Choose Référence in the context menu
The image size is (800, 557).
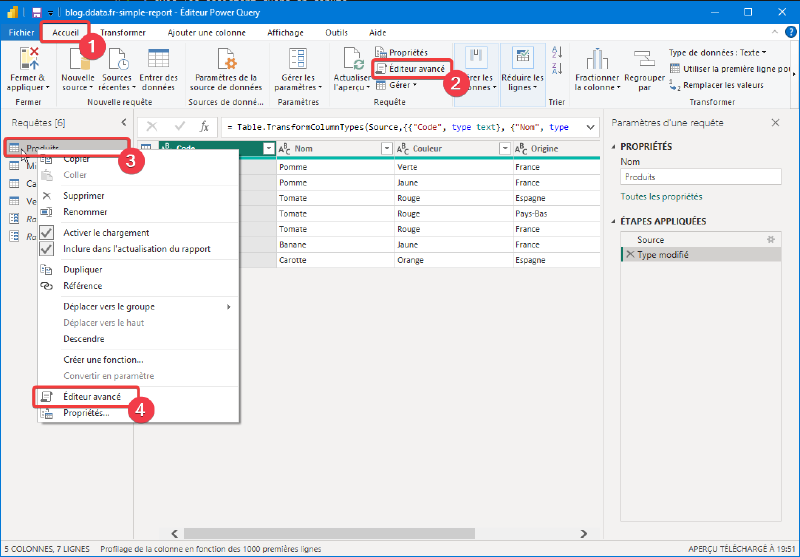tap(139, 286)
